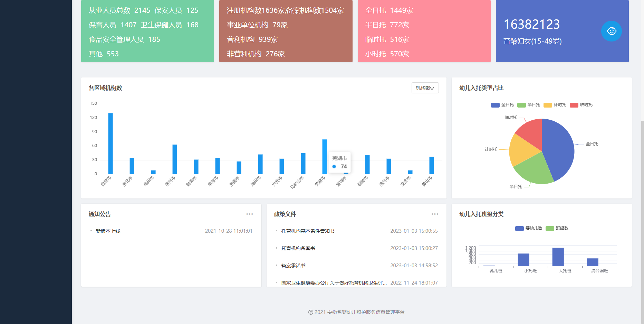
Task: Click the 幼儿入托班级分类 chart title
Action: pos(481,214)
